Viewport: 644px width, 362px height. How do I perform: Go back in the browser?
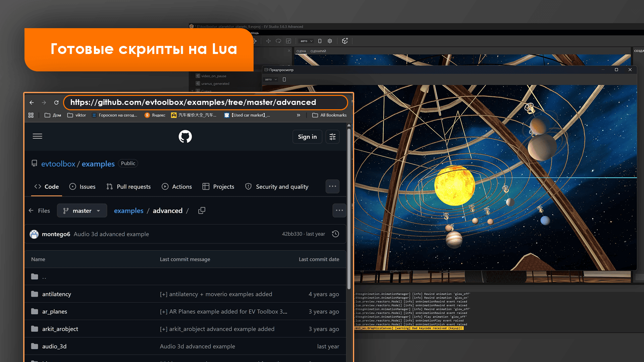point(32,103)
